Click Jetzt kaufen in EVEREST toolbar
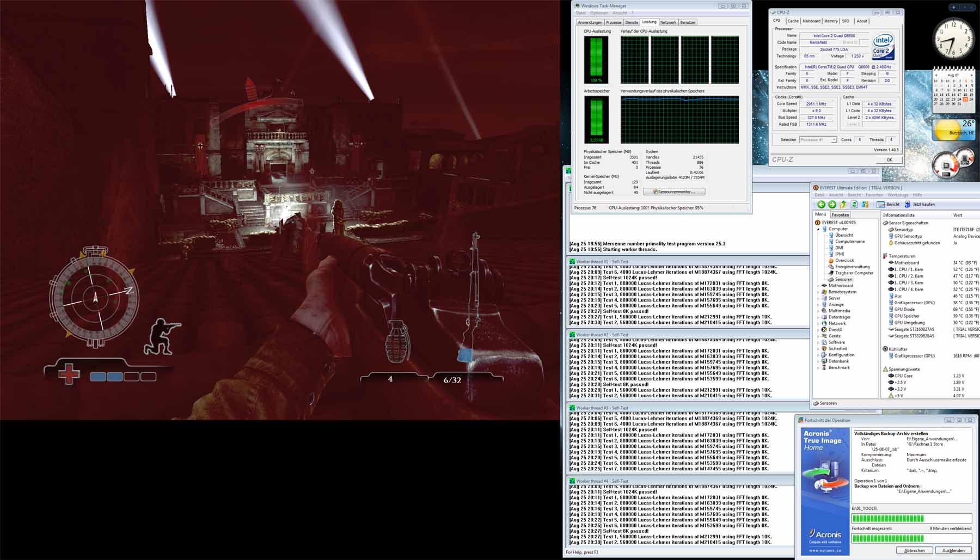This screenshot has width=980, height=560. pyautogui.click(x=920, y=205)
